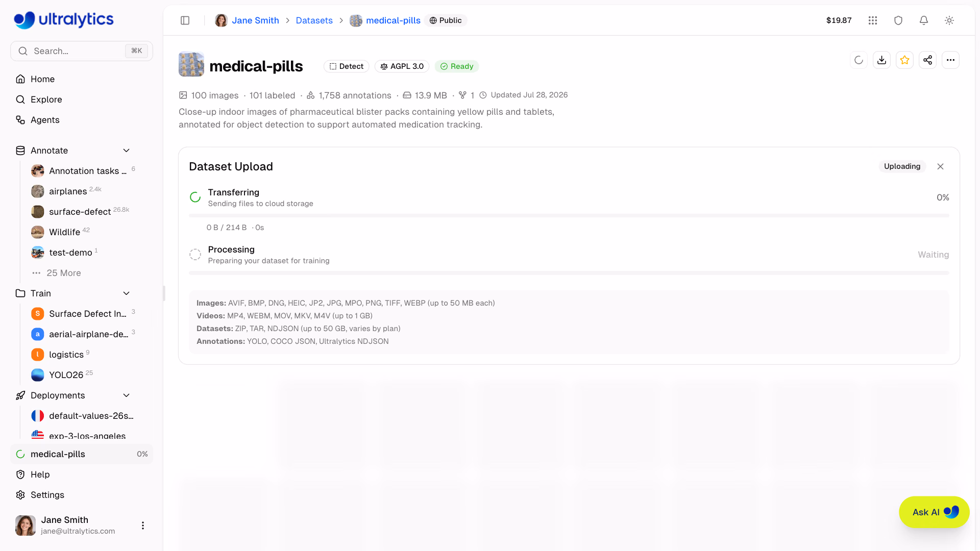Viewport: 980px width, 551px height.
Task: Click the Detect task badge
Action: 347,66
